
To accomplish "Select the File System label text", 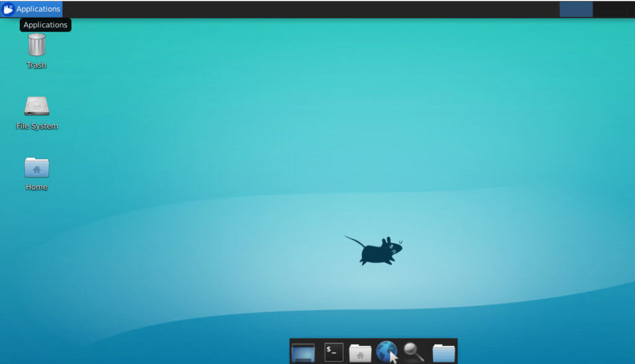I will click(37, 125).
